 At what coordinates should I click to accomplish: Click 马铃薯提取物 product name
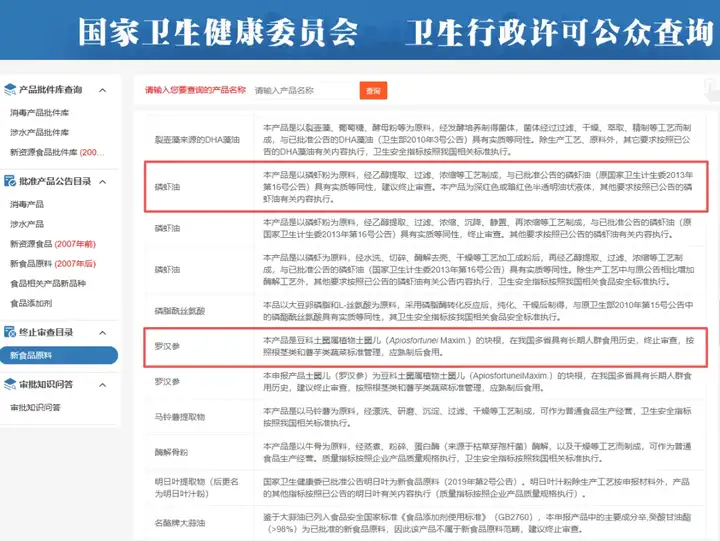click(180, 417)
